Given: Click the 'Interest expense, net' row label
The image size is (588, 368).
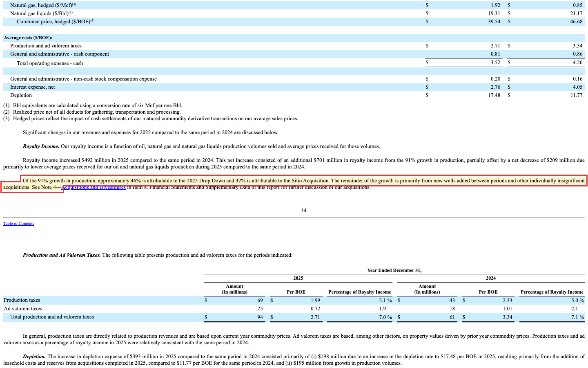Looking at the screenshot, I should coord(33,87).
